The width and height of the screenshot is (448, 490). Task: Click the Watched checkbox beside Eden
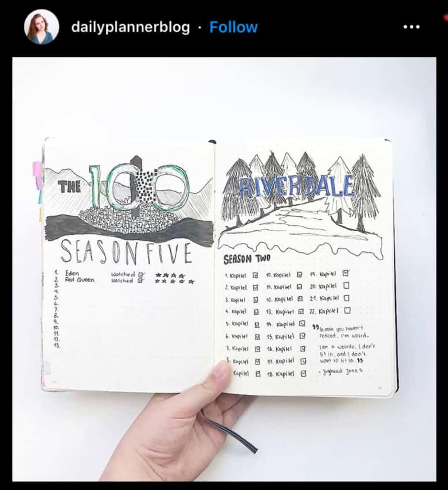click(x=141, y=274)
